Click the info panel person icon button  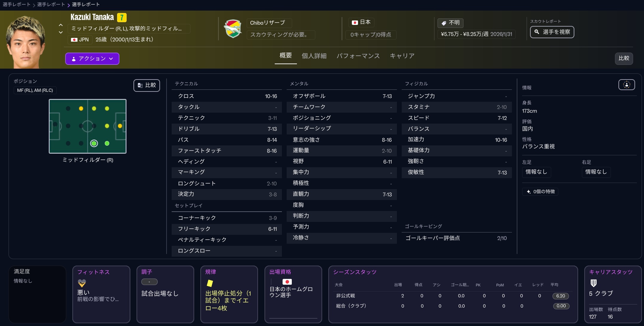(626, 85)
